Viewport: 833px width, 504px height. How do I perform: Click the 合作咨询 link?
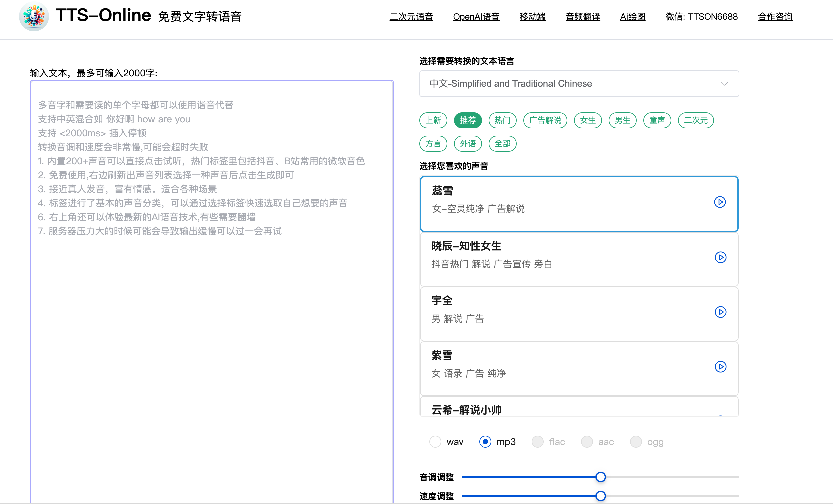click(x=775, y=17)
